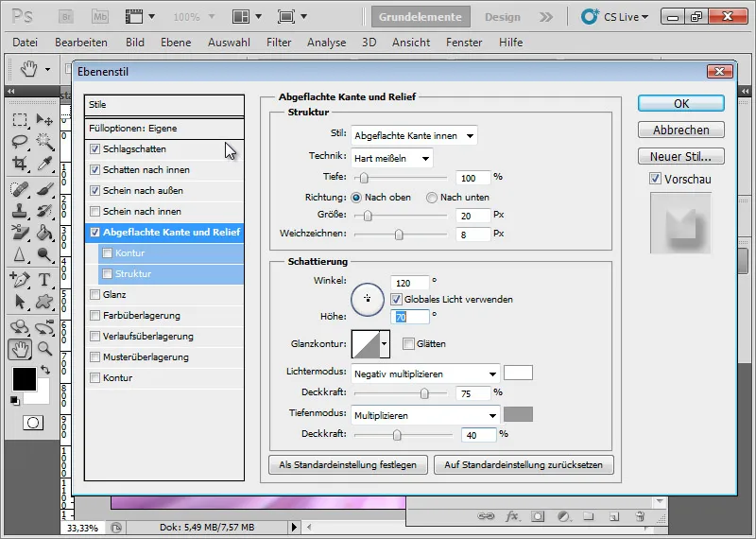Open Glanzkontur picker arrow
756x539 pixels.
385,344
